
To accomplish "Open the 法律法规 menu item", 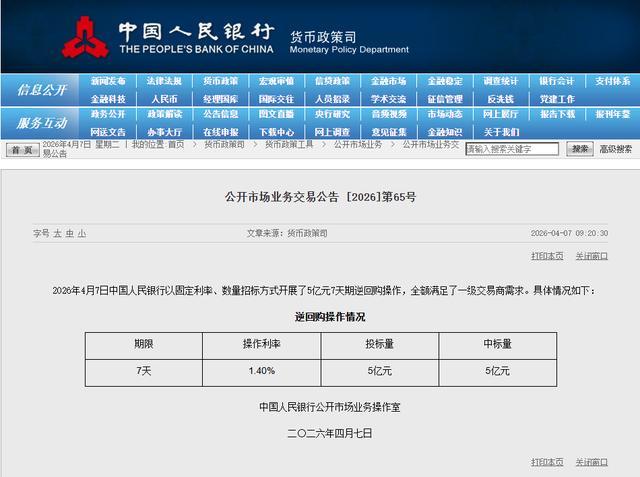I will (164, 81).
